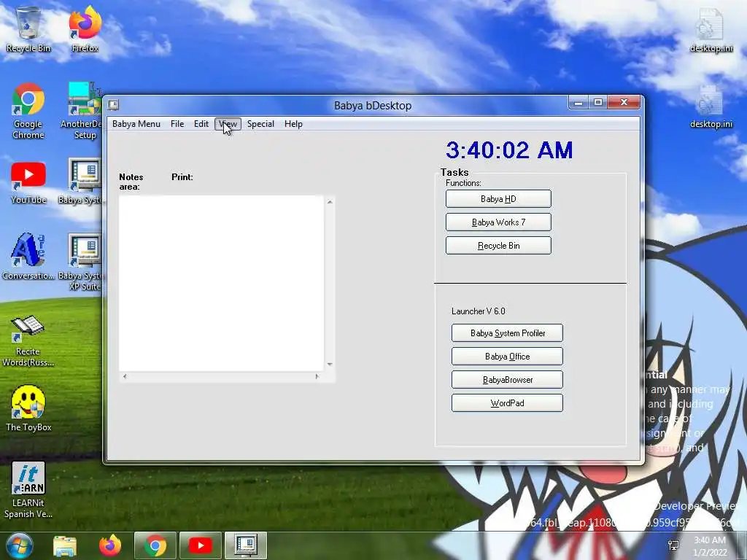Open the Recycle Bin desktop icon

pos(28,28)
